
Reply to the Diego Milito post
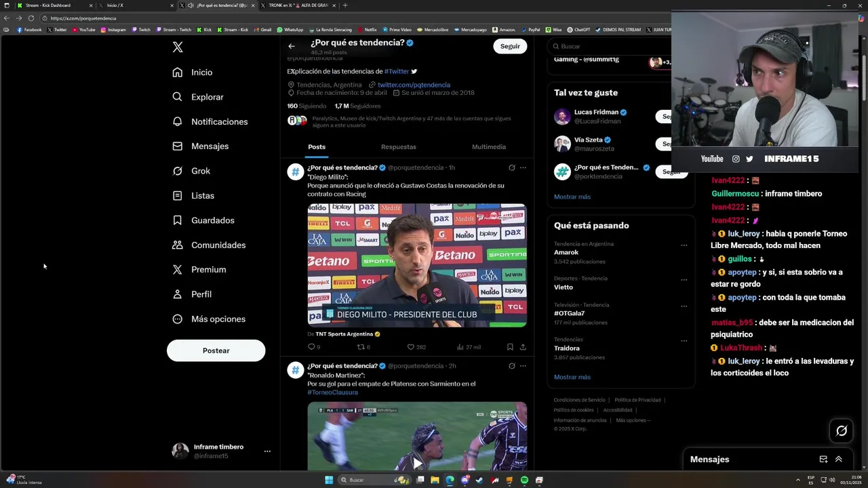pyautogui.click(x=313, y=347)
